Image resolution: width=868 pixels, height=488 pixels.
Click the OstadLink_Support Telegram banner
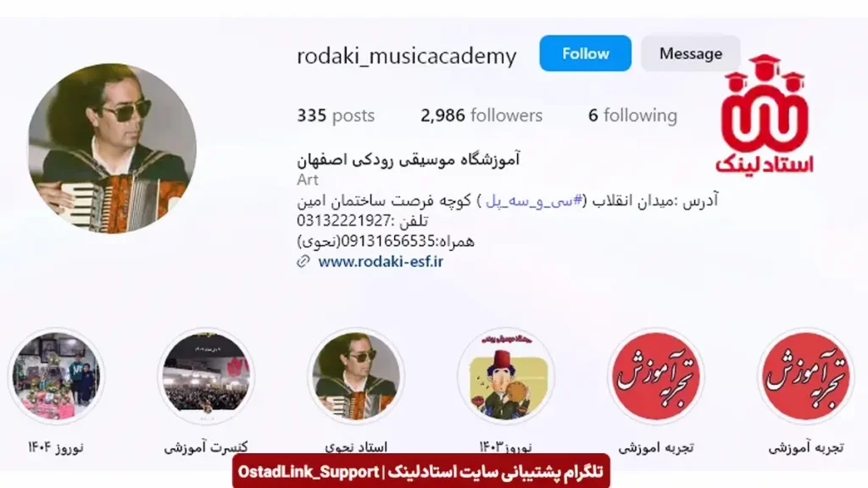420,471
